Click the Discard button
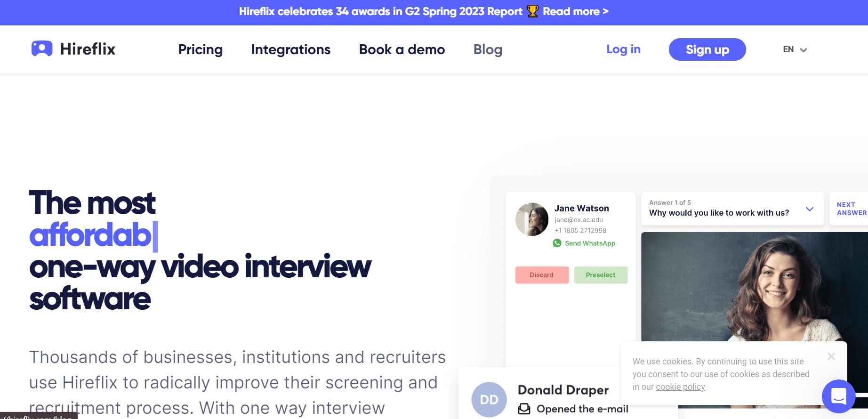 coord(542,275)
